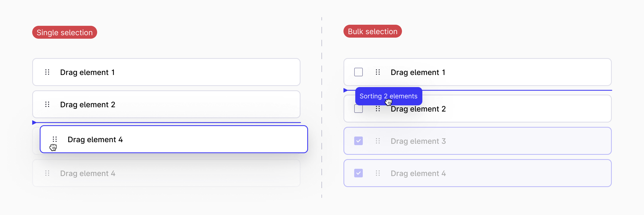Screen dimensions: 644x215
Task: Click drag handle of faded Drag element 4 placeholder
Action: pyautogui.click(x=47, y=173)
